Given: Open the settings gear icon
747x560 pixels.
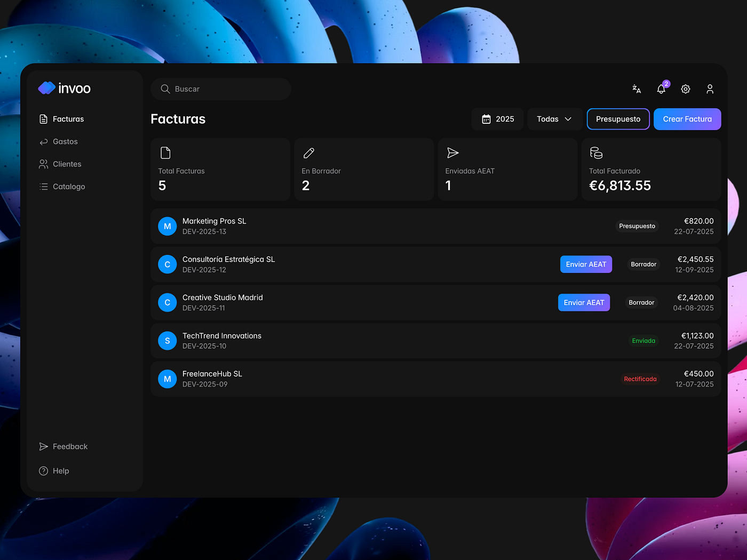Looking at the screenshot, I should 686,89.
